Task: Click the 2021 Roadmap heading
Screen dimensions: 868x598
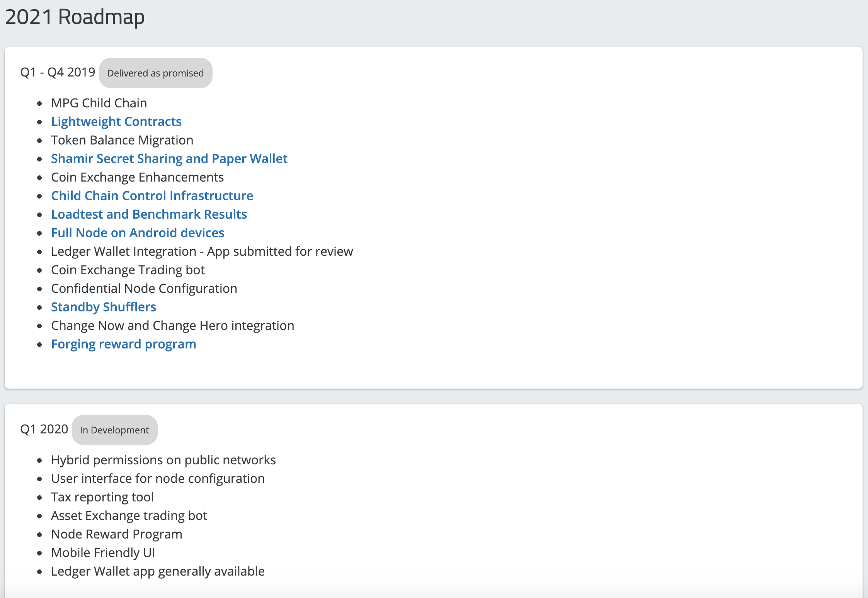Action: (75, 17)
